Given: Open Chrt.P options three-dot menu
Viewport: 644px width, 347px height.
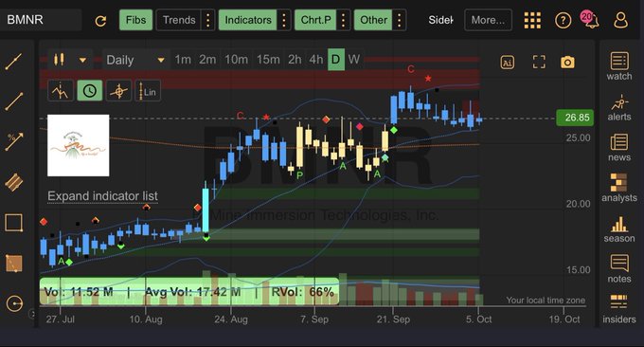Looking at the screenshot, I should pyautogui.click(x=344, y=20).
